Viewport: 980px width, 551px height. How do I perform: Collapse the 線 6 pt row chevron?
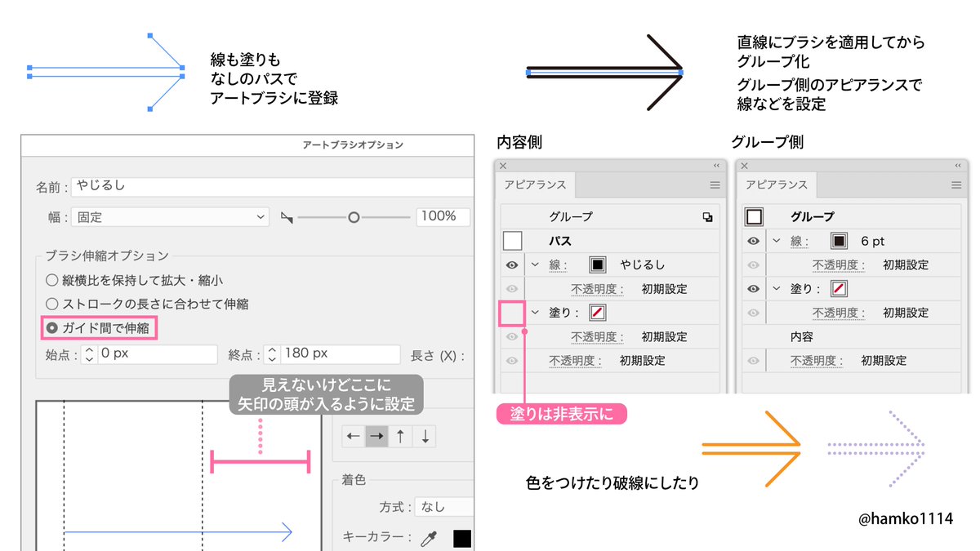point(777,242)
